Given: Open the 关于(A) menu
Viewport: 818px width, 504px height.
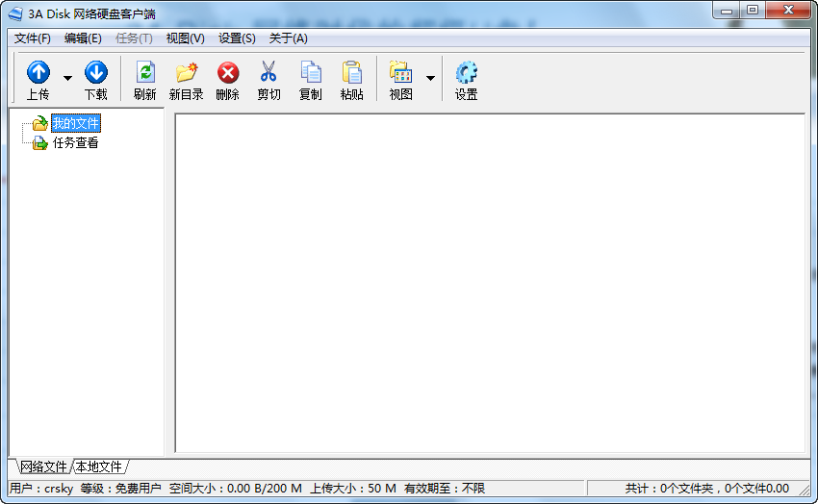Looking at the screenshot, I should (288, 38).
